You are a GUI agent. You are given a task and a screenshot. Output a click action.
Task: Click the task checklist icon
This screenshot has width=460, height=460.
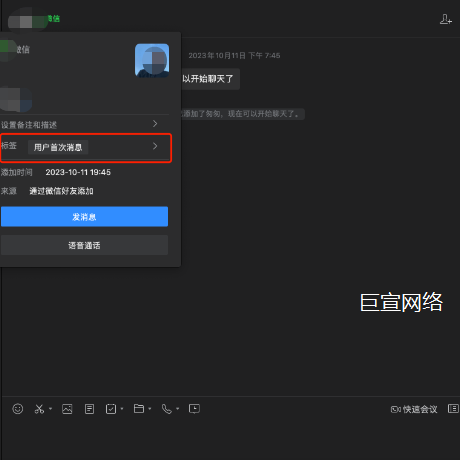pyautogui.click(x=111, y=409)
